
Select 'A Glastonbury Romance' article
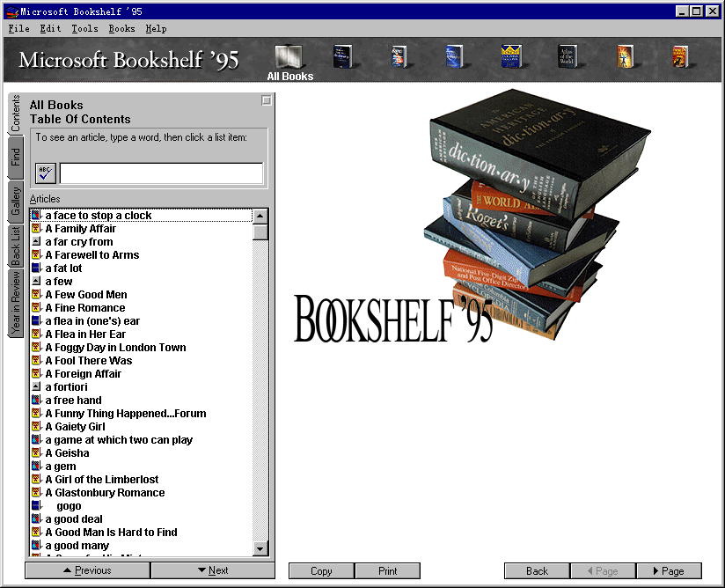[x=105, y=492]
